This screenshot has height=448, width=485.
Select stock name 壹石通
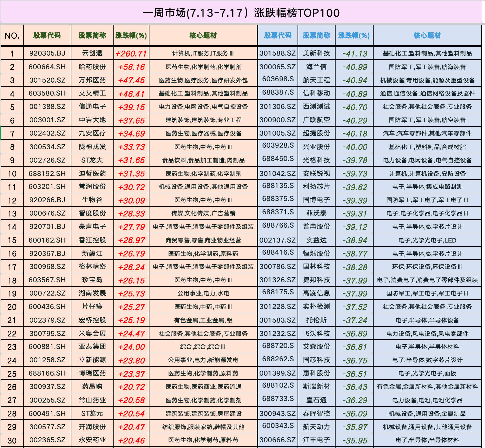(x=317, y=400)
